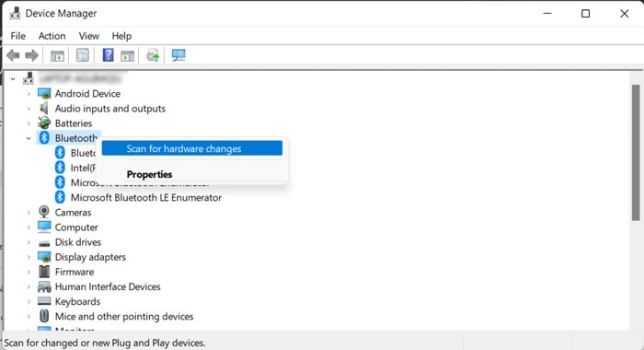Minimize the Device Manager window
The image size is (644, 350).
pyautogui.click(x=547, y=14)
